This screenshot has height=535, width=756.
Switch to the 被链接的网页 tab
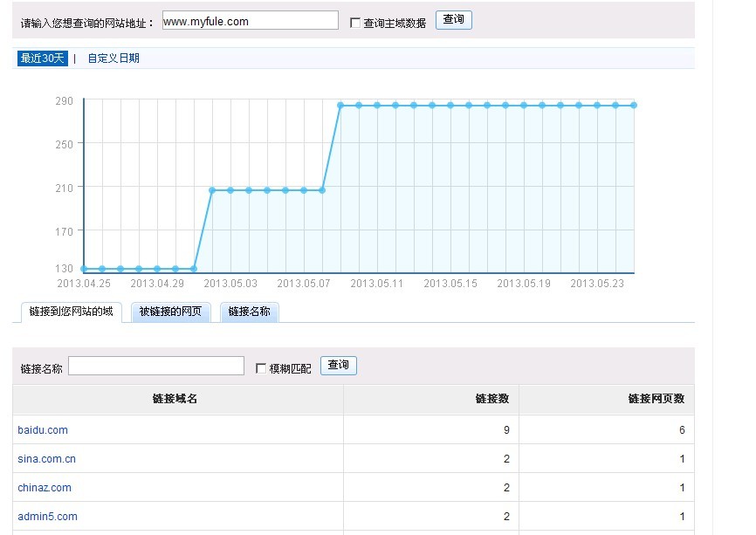pos(171,312)
